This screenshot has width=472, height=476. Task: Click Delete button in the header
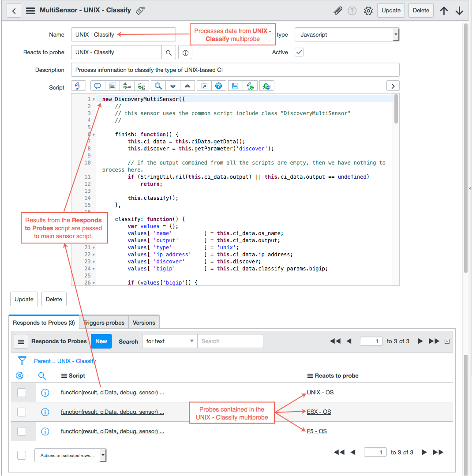tap(421, 11)
